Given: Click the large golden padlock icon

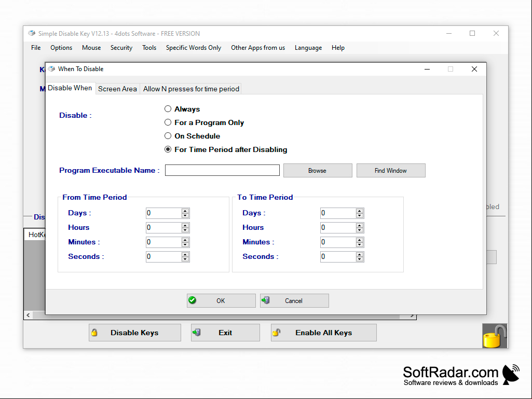Looking at the screenshot, I should (x=495, y=336).
